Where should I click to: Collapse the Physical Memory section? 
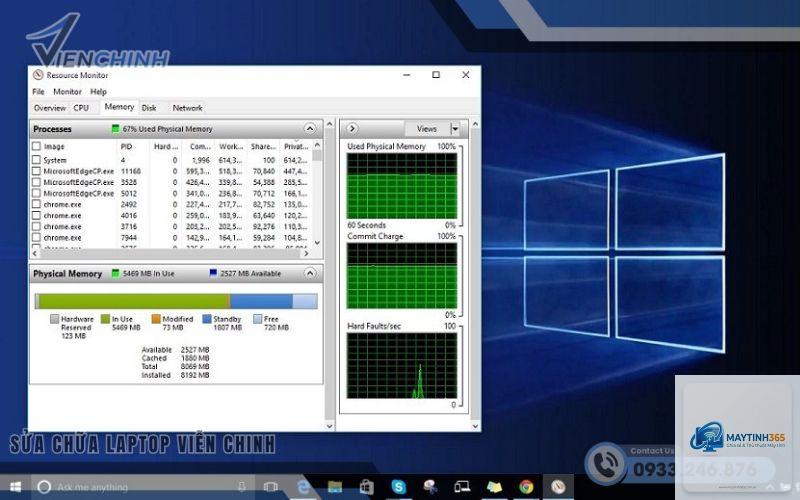(x=310, y=273)
